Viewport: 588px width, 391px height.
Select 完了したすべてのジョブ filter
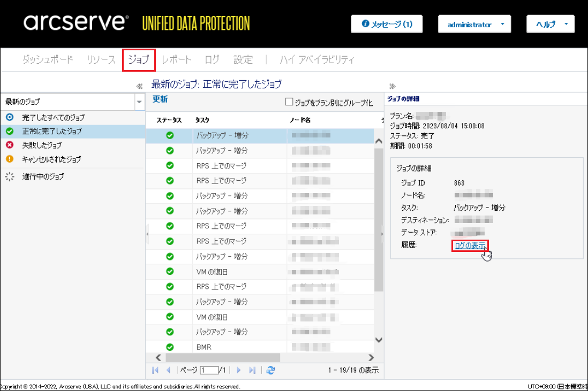coord(73,117)
